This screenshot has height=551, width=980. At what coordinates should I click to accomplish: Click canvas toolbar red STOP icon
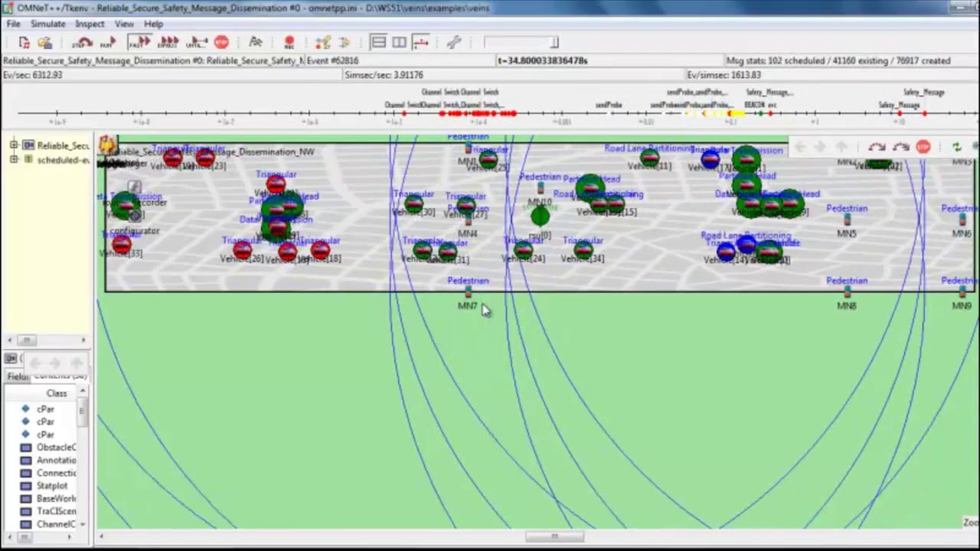tap(923, 146)
